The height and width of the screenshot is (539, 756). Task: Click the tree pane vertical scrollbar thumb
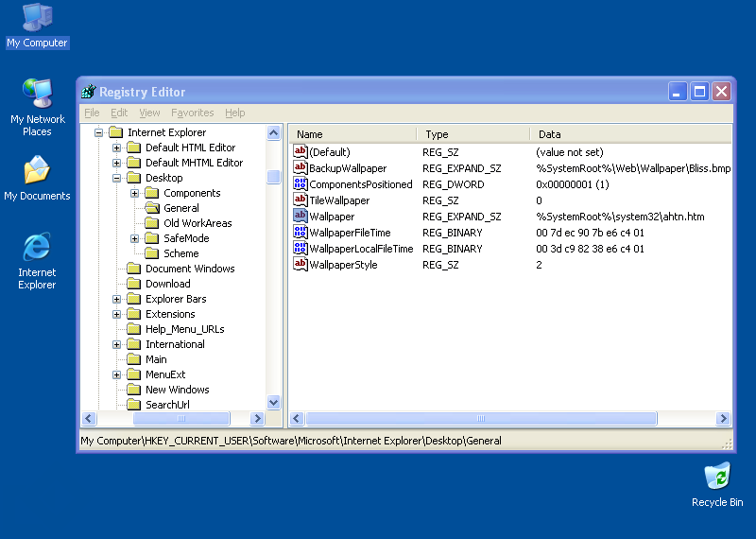tap(273, 177)
